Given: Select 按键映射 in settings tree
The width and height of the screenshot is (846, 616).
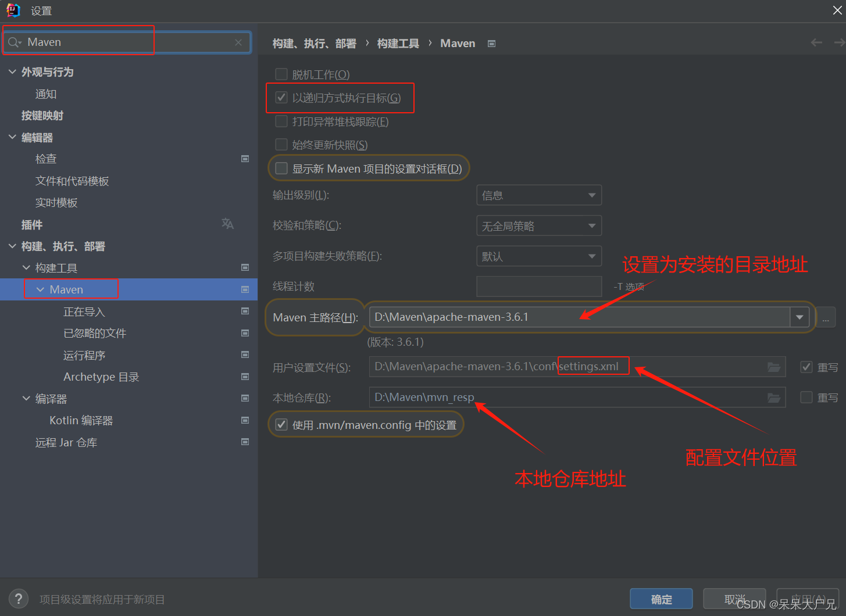Looking at the screenshot, I should coord(42,116).
